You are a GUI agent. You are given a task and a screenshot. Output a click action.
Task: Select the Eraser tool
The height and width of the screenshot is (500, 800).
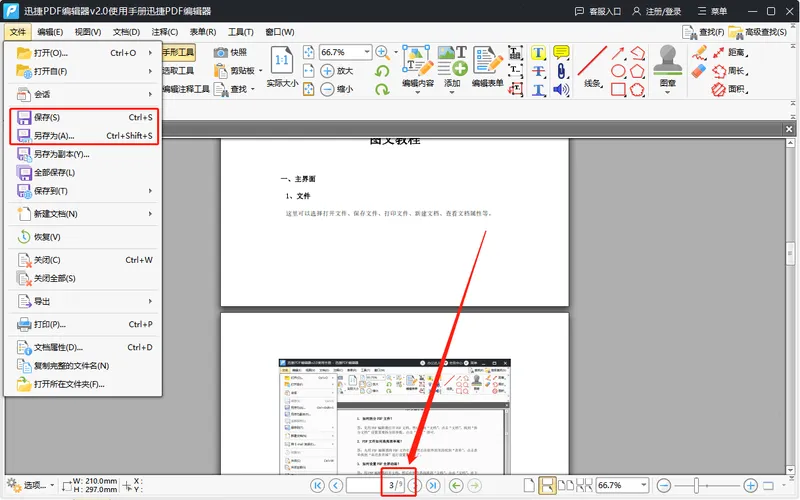(699, 71)
